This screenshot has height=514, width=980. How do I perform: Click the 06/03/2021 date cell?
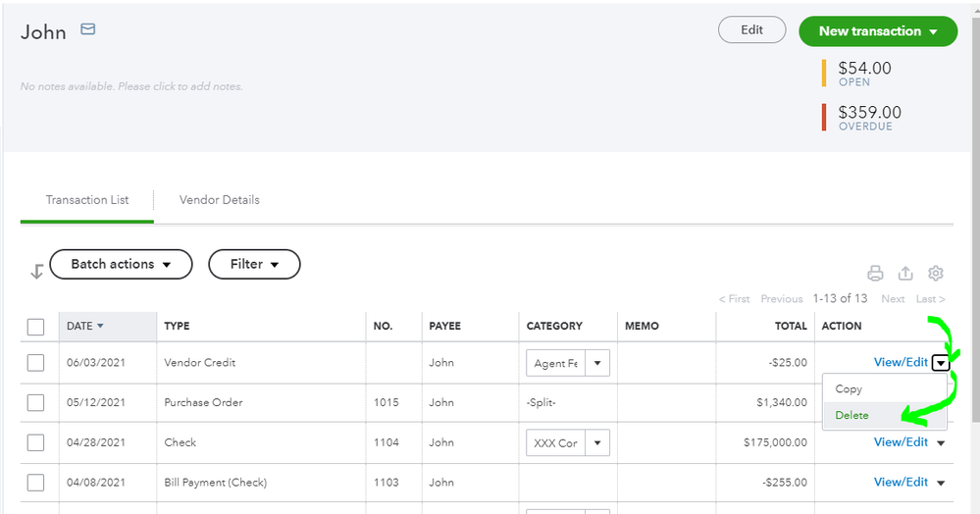tap(95, 363)
